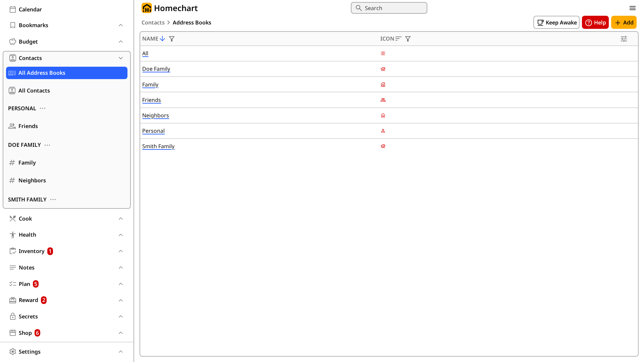This screenshot has width=644, height=362.
Task: Click the NAME column filter icon
Action: [x=172, y=39]
